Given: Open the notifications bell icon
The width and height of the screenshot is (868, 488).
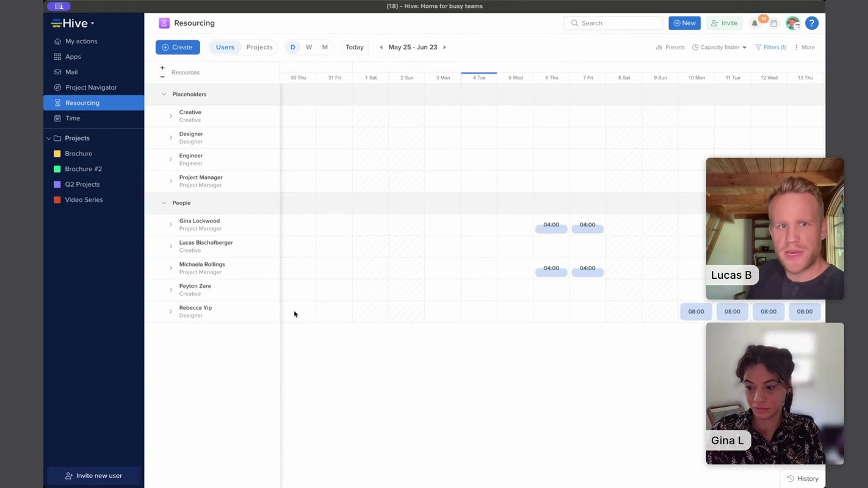Looking at the screenshot, I should click(755, 23).
